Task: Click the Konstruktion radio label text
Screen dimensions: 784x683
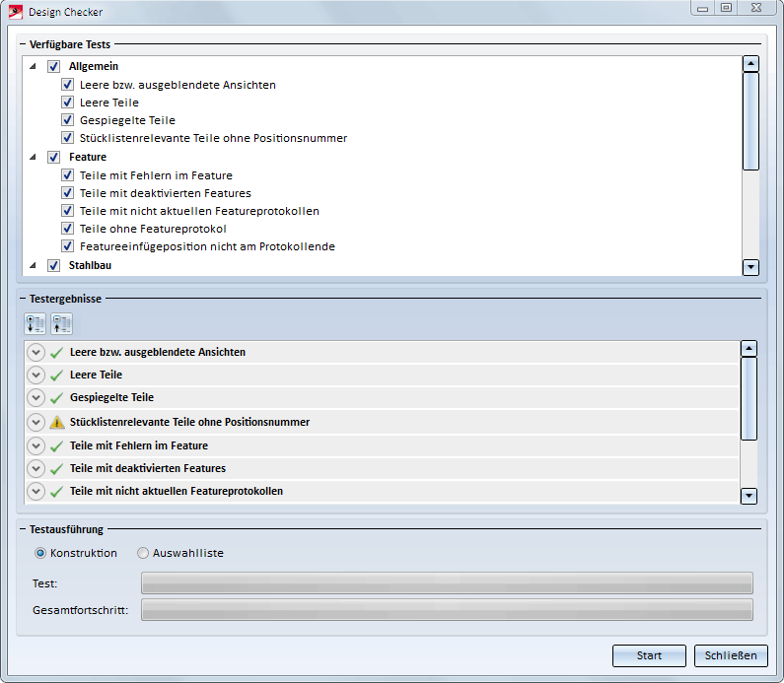Action: [x=84, y=553]
